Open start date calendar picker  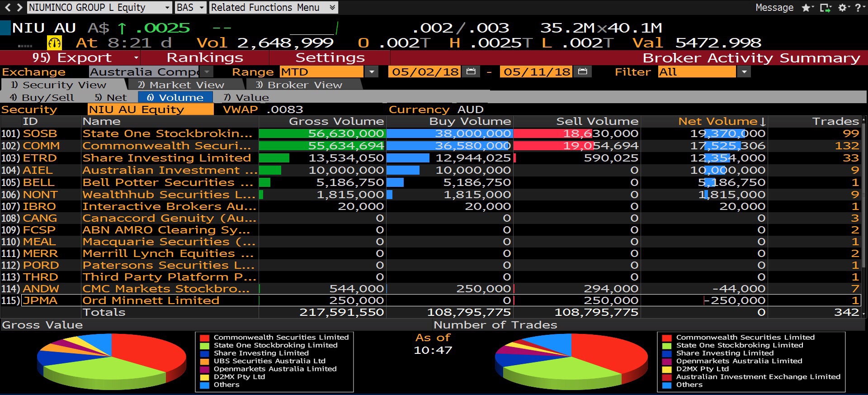pos(471,71)
